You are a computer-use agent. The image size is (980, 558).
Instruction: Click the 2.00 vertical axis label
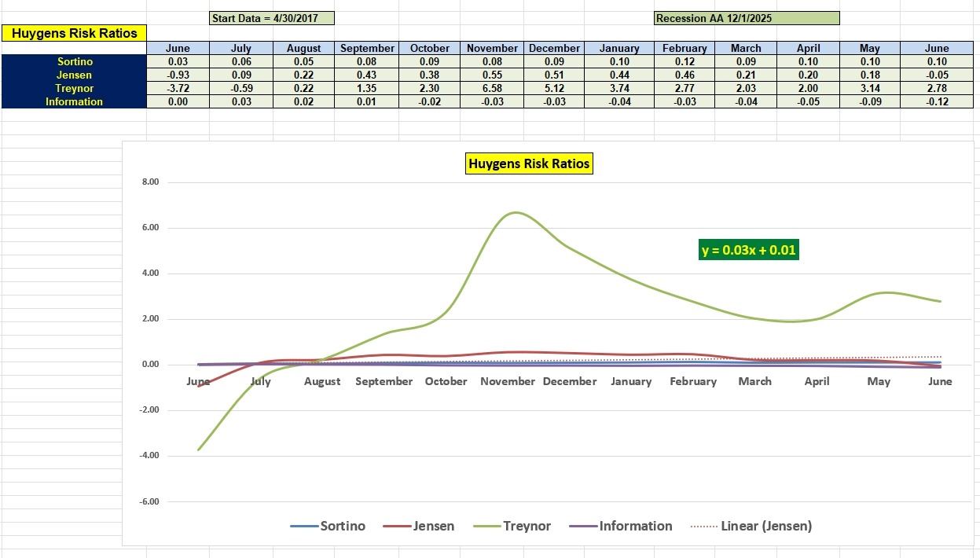coord(150,319)
